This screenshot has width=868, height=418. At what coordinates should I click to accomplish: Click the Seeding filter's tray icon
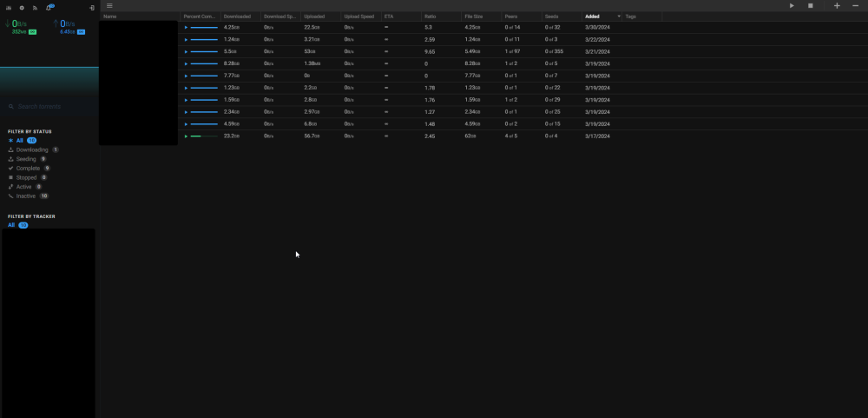click(10, 159)
